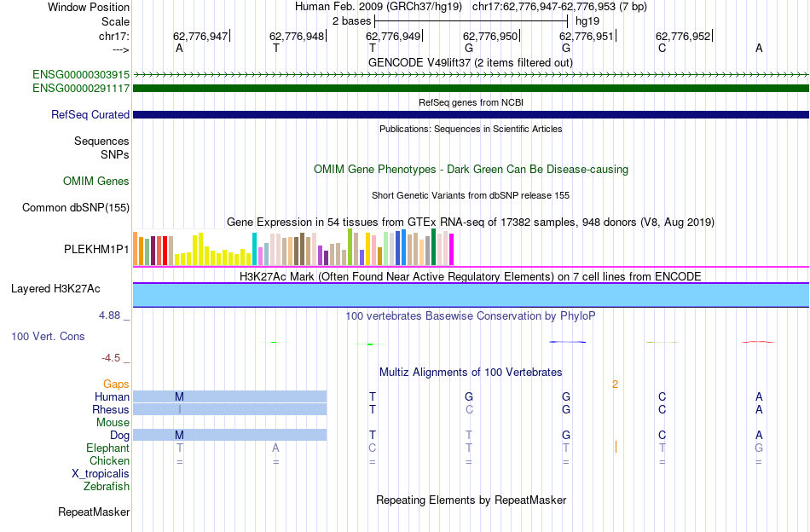810x532 pixels.
Task: Click the SNPs track label
Action: pyautogui.click(x=115, y=154)
